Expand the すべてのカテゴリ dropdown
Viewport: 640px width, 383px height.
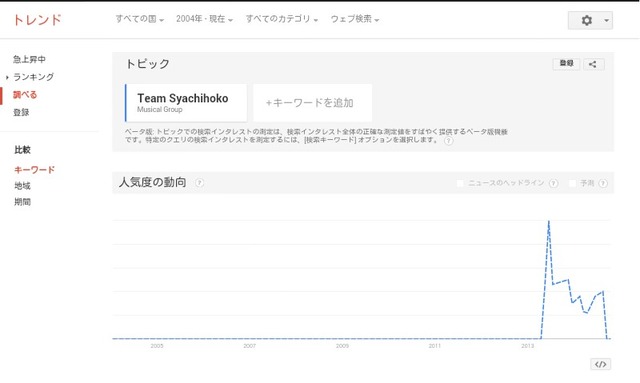coord(282,19)
